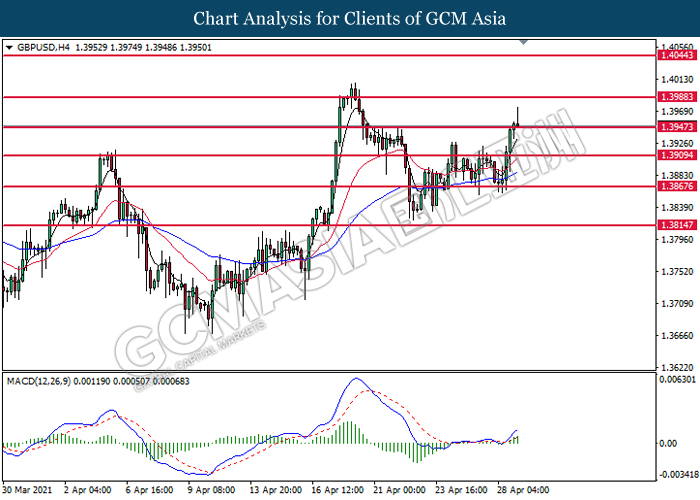Click the 21 Apr 00:00 time label
This screenshot has width=700, height=500.
coord(399,490)
